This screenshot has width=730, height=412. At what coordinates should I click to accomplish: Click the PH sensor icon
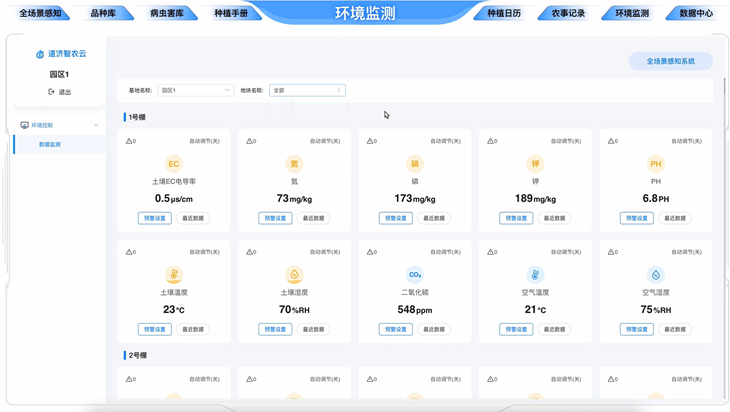tap(656, 164)
